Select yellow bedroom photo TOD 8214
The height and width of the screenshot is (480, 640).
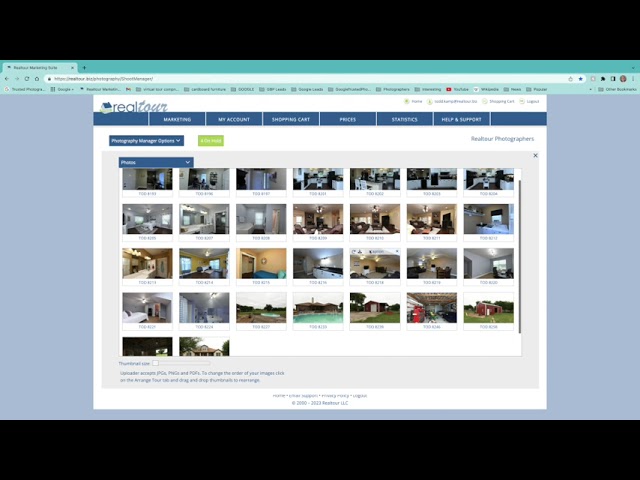[204, 264]
